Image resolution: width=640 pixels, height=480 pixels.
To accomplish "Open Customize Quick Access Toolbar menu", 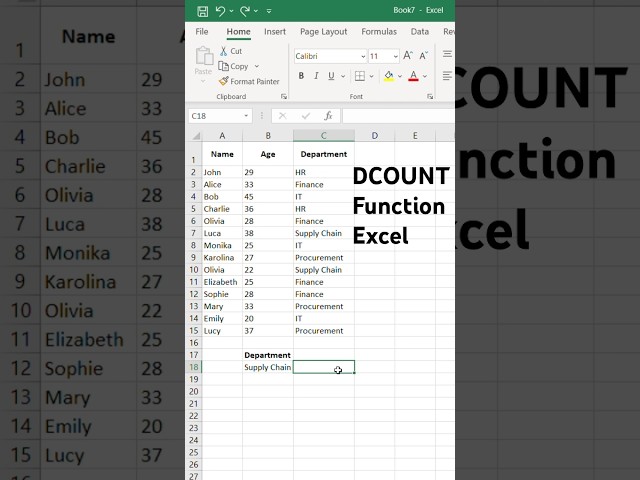I will (x=269, y=11).
